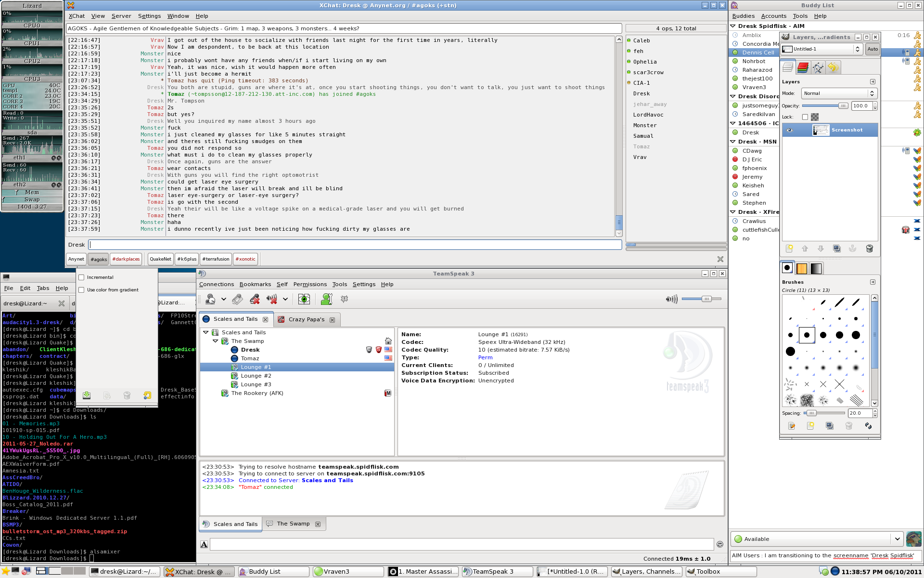The image size is (924, 578).
Task: Open the 'Available' status dropdown in Buddy List
Action: pyautogui.click(x=817, y=539)
